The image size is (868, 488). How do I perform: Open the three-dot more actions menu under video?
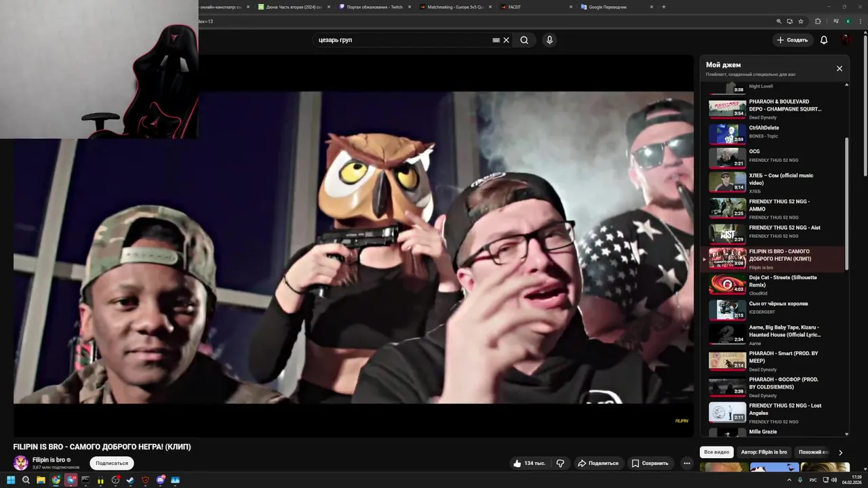click(x=686, y=463)
